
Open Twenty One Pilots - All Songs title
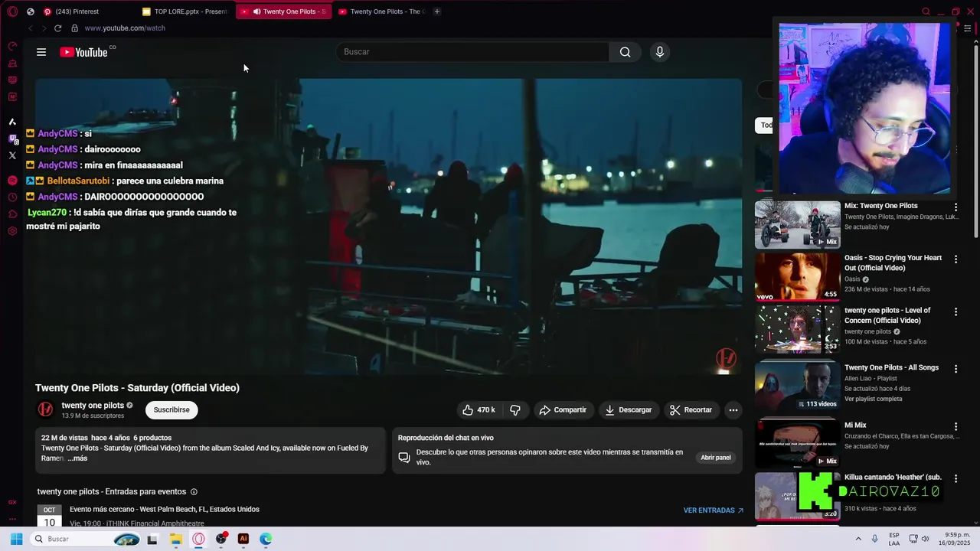click(891, 367)
